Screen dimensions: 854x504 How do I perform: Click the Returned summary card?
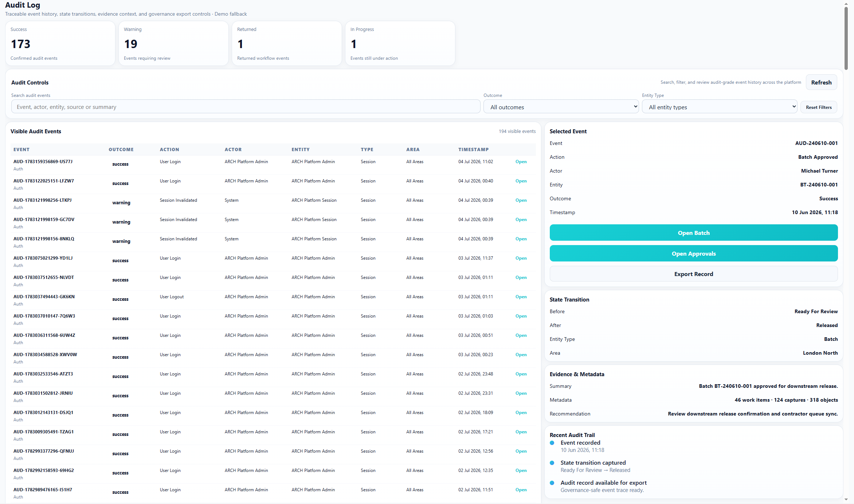[x=287, y=43]
